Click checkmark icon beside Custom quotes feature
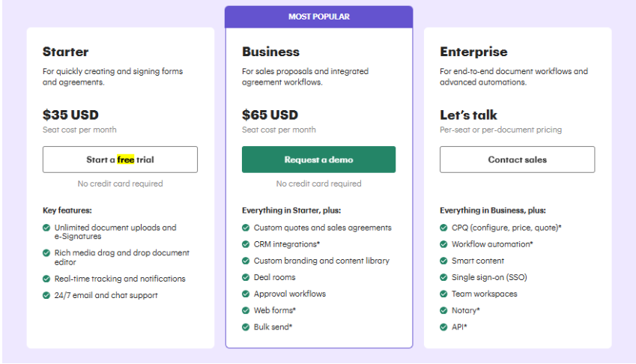This screenshot has width=636, height=364. pyautogui.click(x=246, y=228)
